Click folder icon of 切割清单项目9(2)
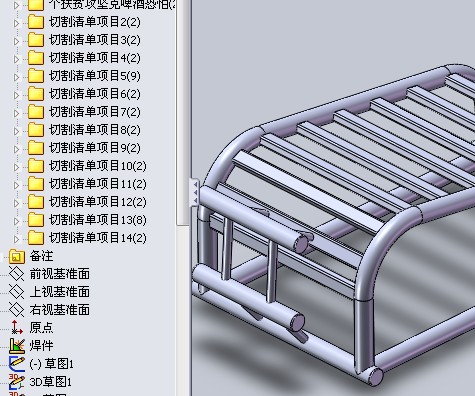Viewport: 475px width, 396px height. point(36,148)
